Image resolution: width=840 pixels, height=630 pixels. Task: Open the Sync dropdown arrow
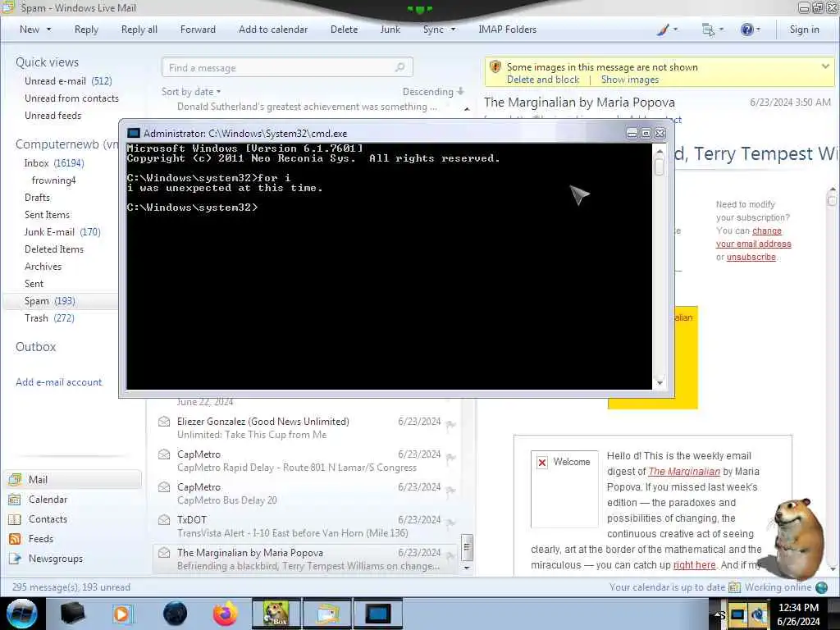click(453, 30)
